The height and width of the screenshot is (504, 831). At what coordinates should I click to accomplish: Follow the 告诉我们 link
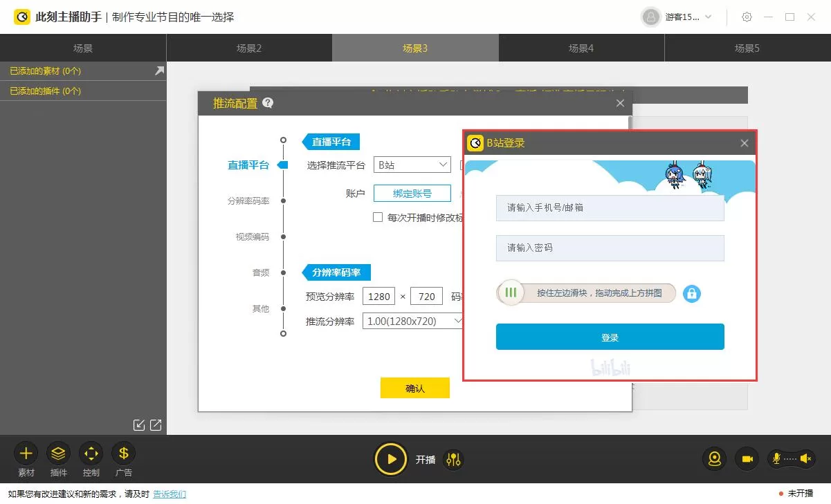coord(170,494)
